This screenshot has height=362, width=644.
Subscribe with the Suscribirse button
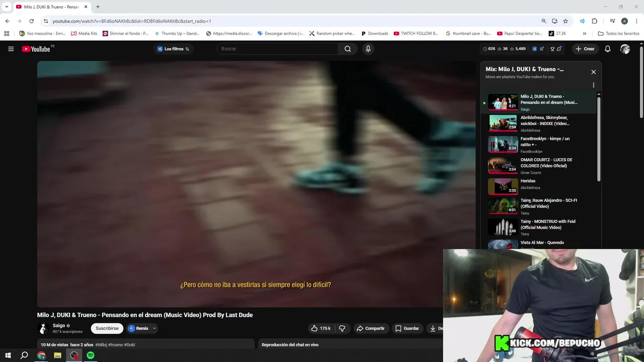click(x=107, y=328)
